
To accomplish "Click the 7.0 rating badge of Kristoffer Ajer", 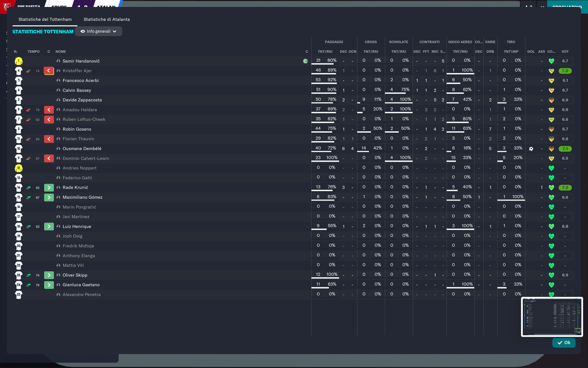I will (565, 71).
